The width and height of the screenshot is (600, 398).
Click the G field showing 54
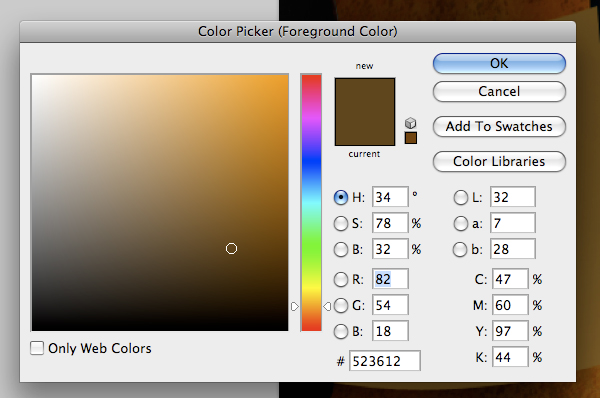coord(390,305)
